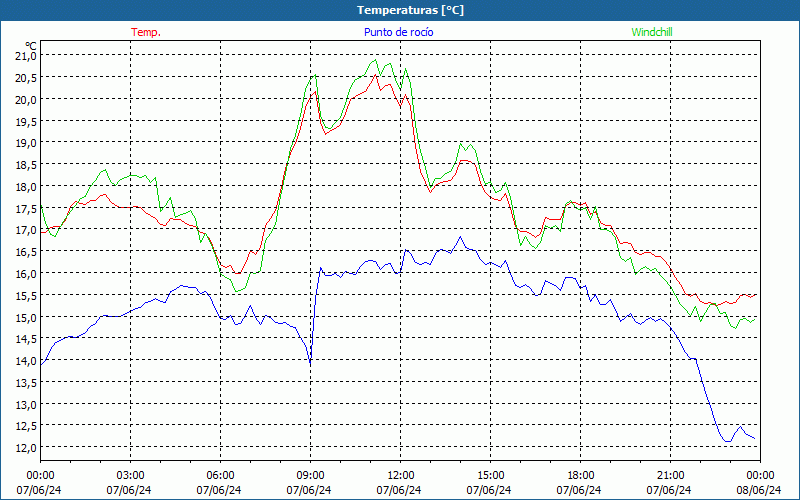Click the 18,5 y-axis value

pyautogui.click(x=27, y=165)
